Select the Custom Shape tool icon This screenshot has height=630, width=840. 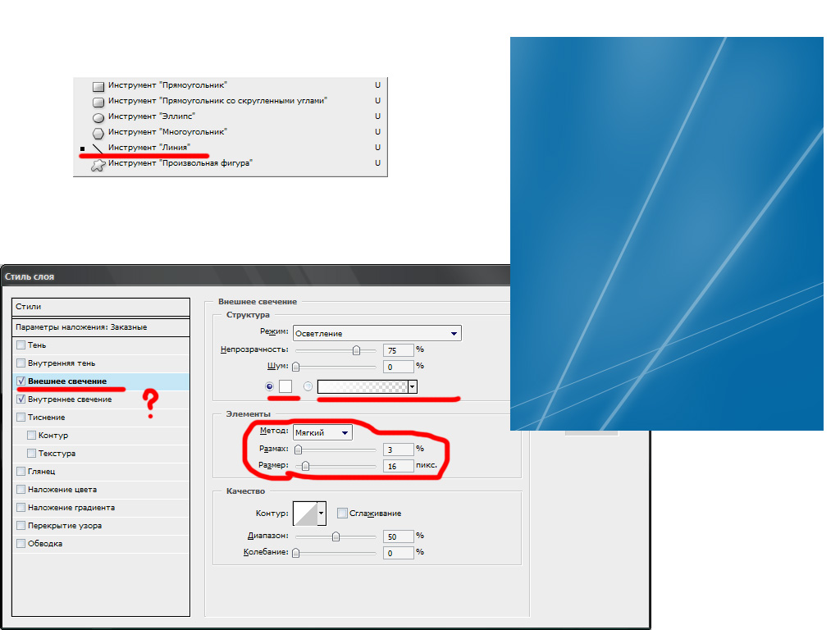pyautogui.click(x=98, y=165)
